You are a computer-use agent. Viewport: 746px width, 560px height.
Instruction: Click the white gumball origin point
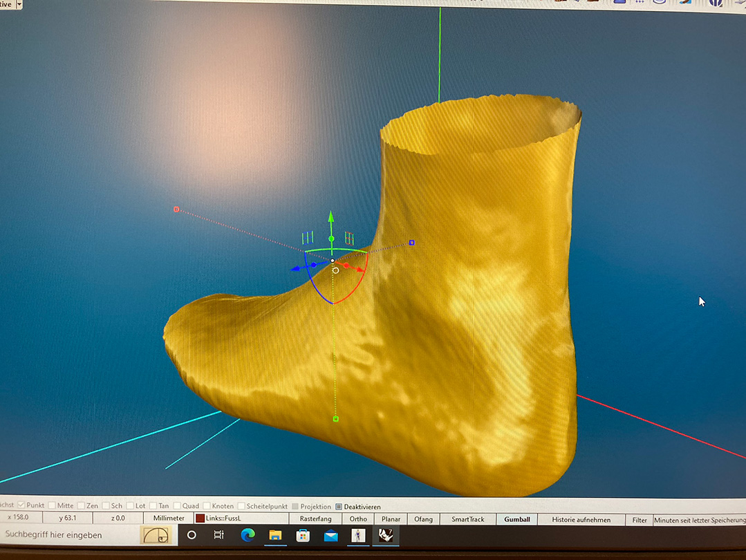tap(333, 261)
